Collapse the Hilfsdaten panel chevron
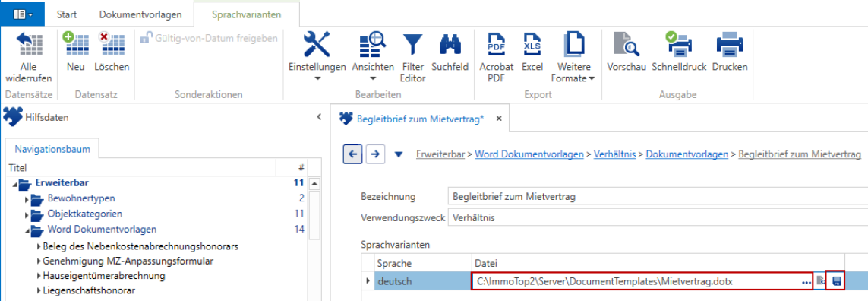This screenshot has height=301, width=868. coord(319,117)
